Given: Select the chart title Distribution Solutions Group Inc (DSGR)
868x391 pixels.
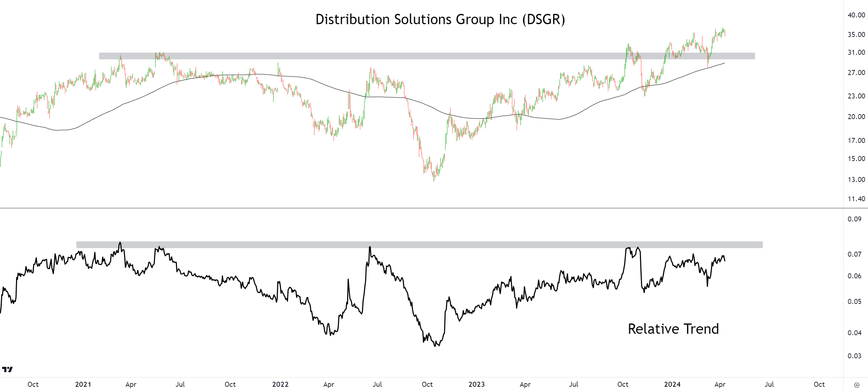Looking at the screenshot, I should 440,20.
